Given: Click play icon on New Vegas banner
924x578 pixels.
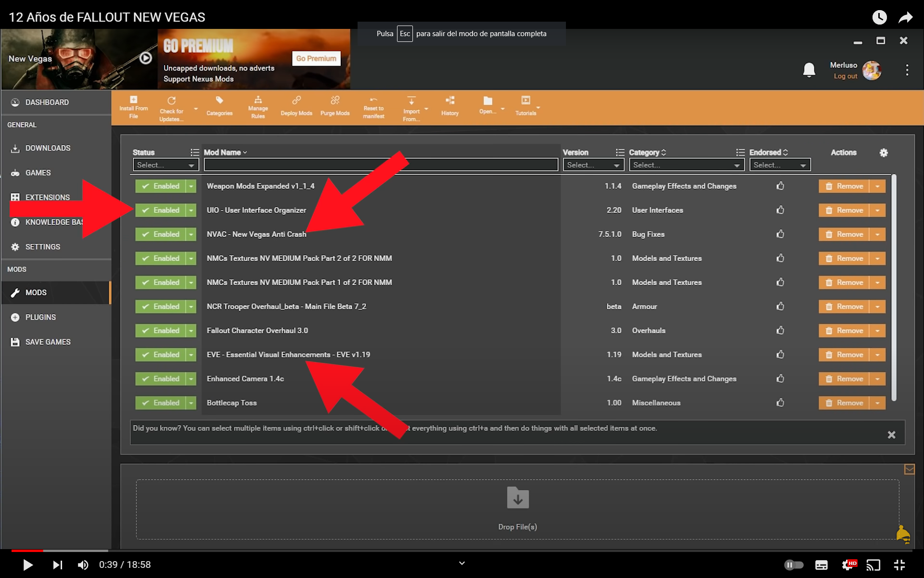Looking at the screenshot, I should (145, 58).
